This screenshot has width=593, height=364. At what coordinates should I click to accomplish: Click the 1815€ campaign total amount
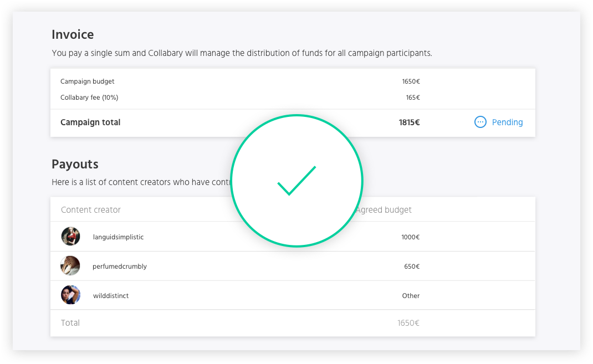point(409,122)
